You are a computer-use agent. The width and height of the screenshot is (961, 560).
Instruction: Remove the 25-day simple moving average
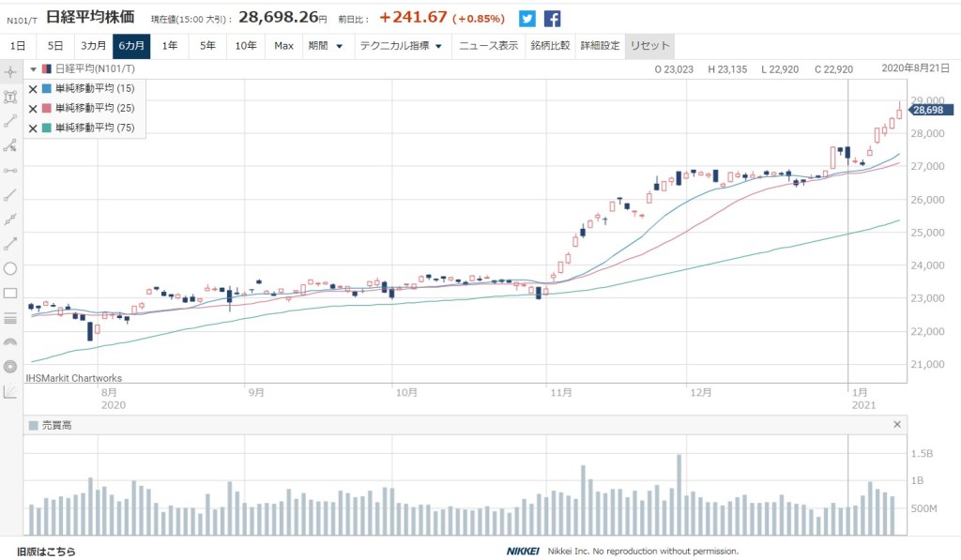coord(33,109)
